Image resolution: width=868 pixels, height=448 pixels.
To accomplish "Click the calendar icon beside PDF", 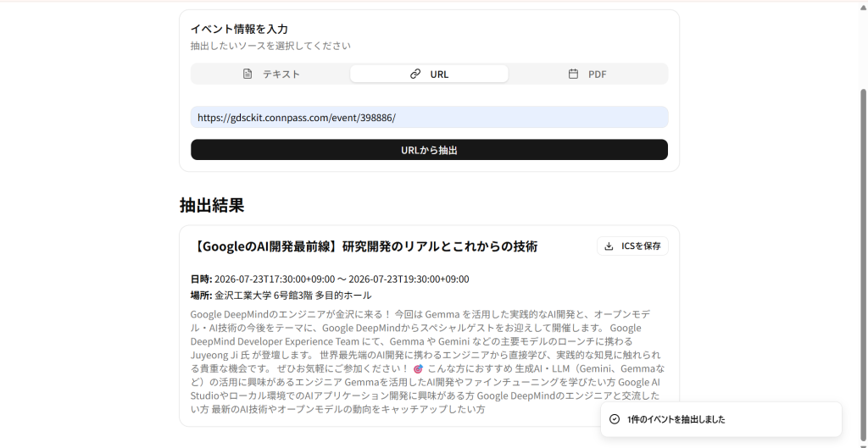I will 574,74.
